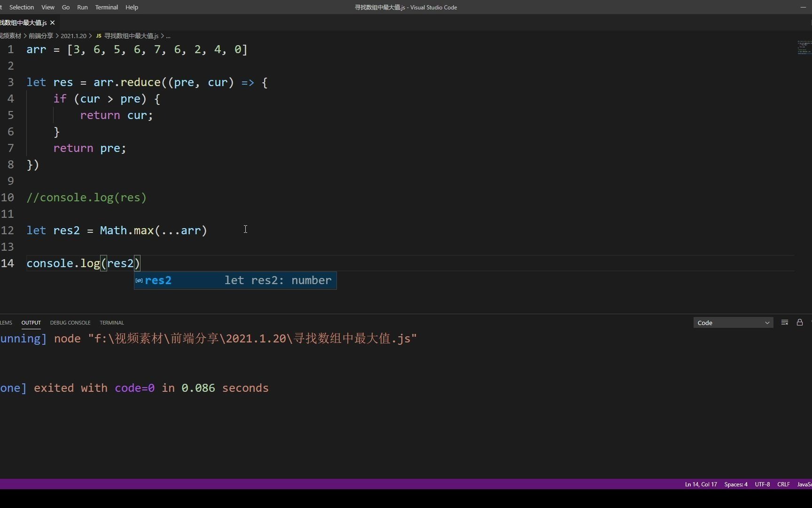Select the UTF-8 encoding indicator
Image resolution: width=812 pixels, height=508 pixels.
click(x=762, y=484)
